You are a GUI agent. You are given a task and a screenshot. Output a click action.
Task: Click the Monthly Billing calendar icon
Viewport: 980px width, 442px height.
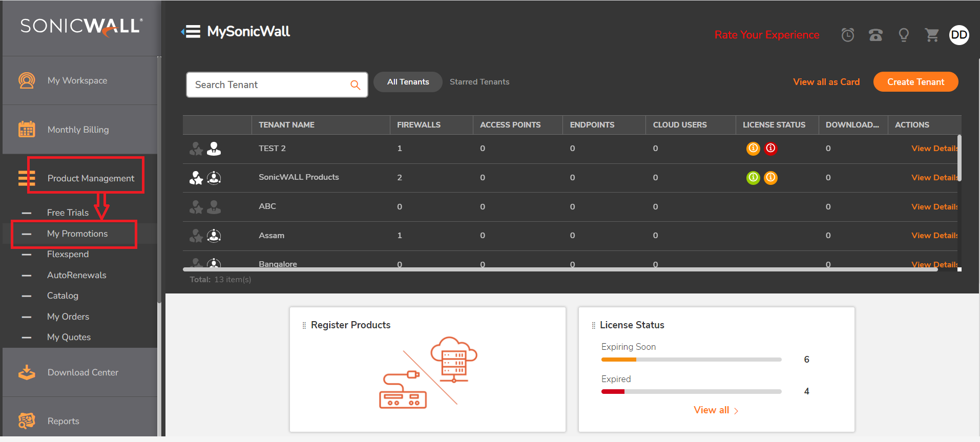(27, 129)
